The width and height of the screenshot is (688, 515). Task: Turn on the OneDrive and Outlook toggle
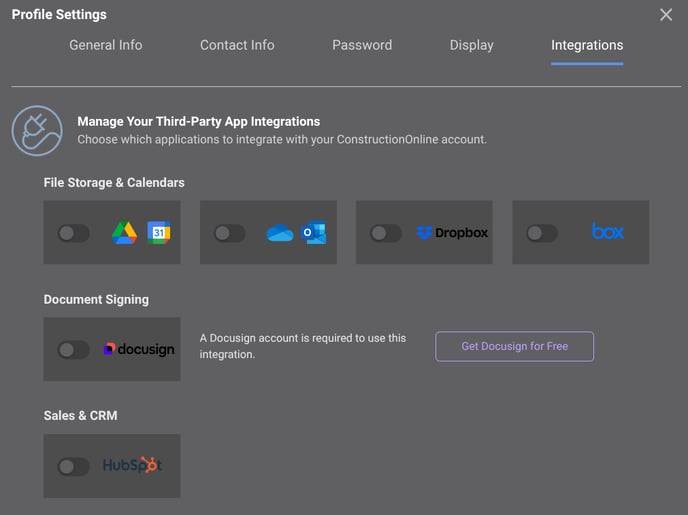[229, 233]
